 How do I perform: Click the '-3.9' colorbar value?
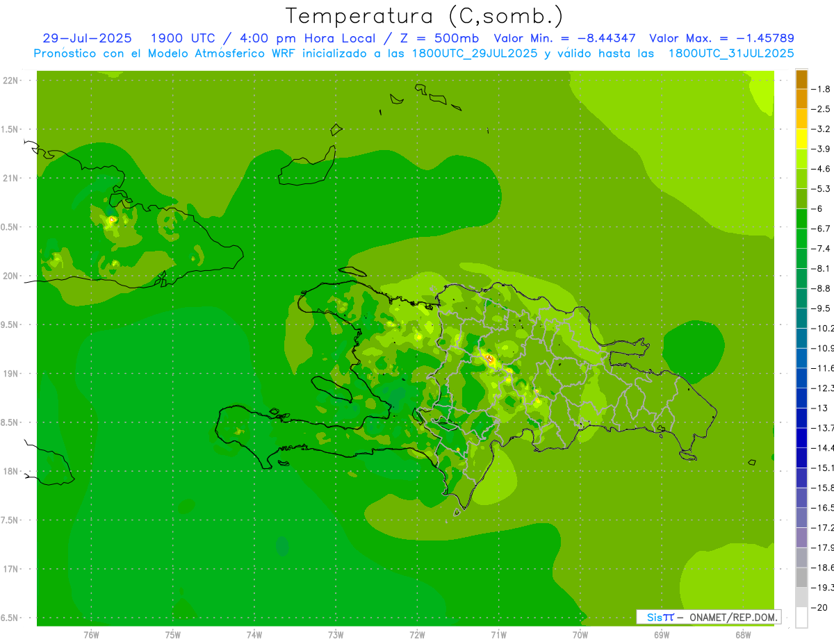[x=821, y=149]
